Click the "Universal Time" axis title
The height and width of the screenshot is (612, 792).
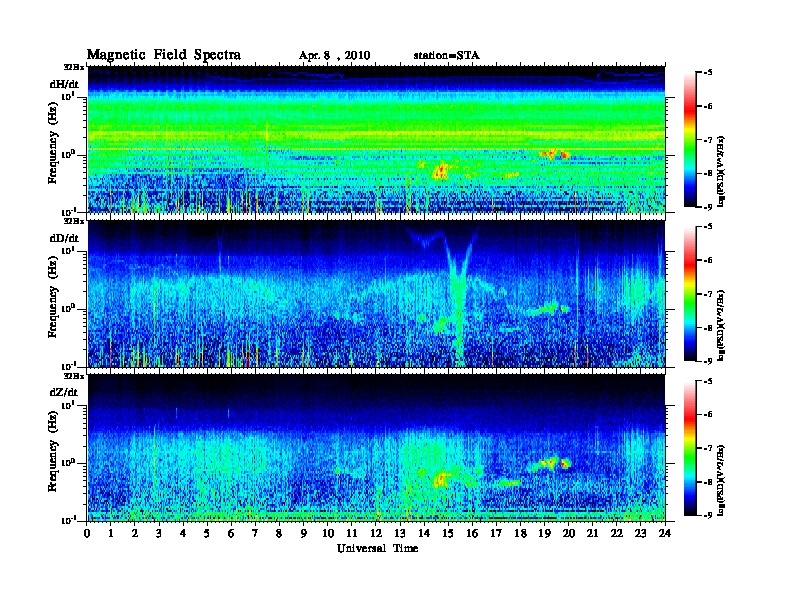(377, 548)
